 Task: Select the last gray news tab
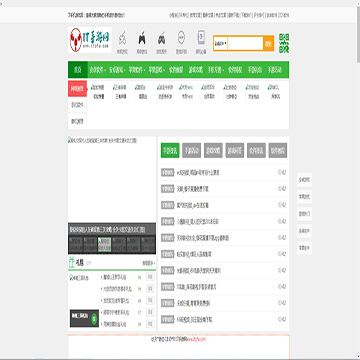coord(278,151)
